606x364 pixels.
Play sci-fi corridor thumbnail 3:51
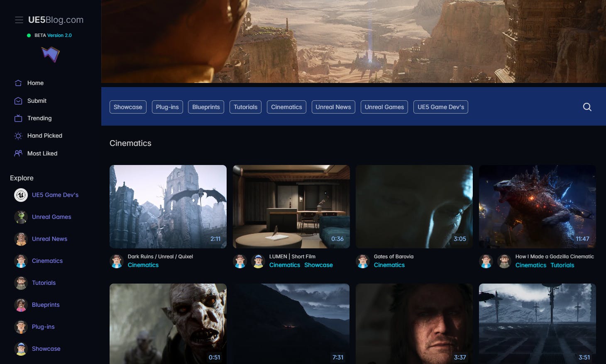click(x=538, y=324)
